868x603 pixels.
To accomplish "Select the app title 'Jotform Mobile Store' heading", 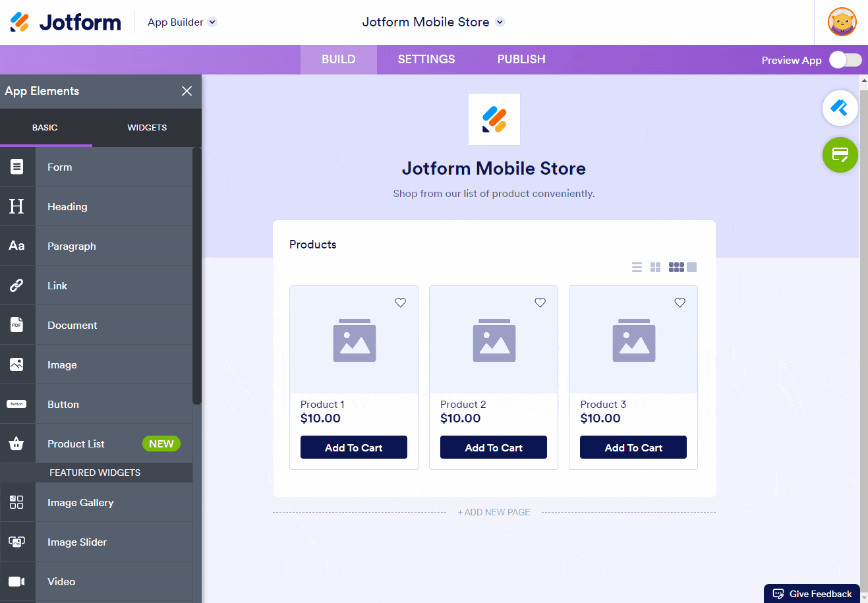I will pos(494,169).
